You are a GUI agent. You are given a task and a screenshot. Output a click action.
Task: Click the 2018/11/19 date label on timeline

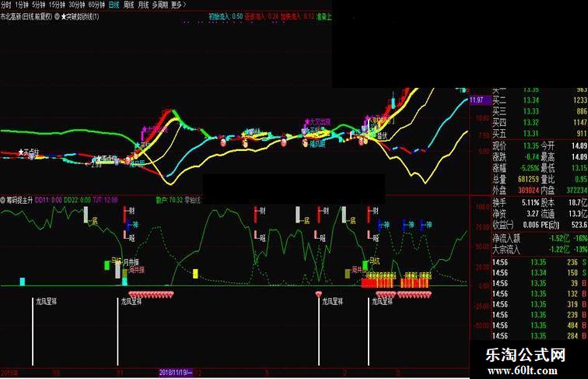176,373
